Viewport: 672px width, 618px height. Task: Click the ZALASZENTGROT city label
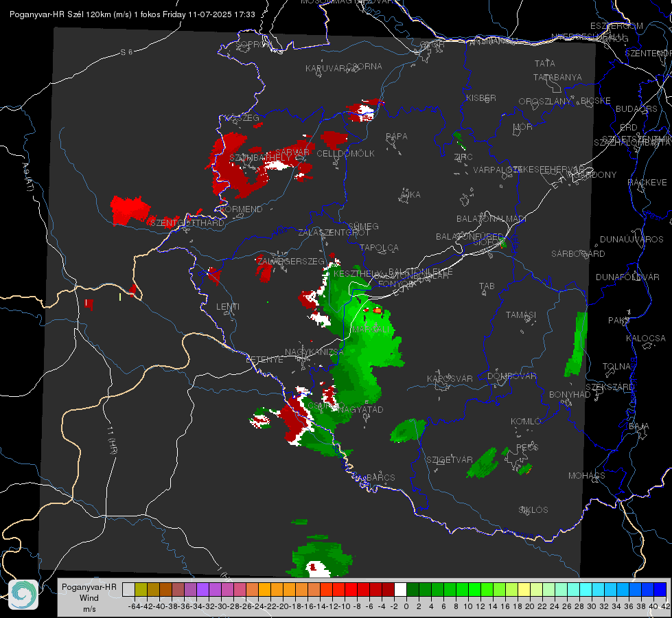(x=334, y=233)
